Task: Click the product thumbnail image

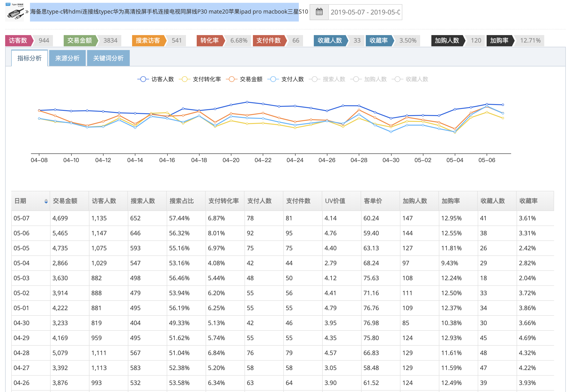Action: point(15,12)
